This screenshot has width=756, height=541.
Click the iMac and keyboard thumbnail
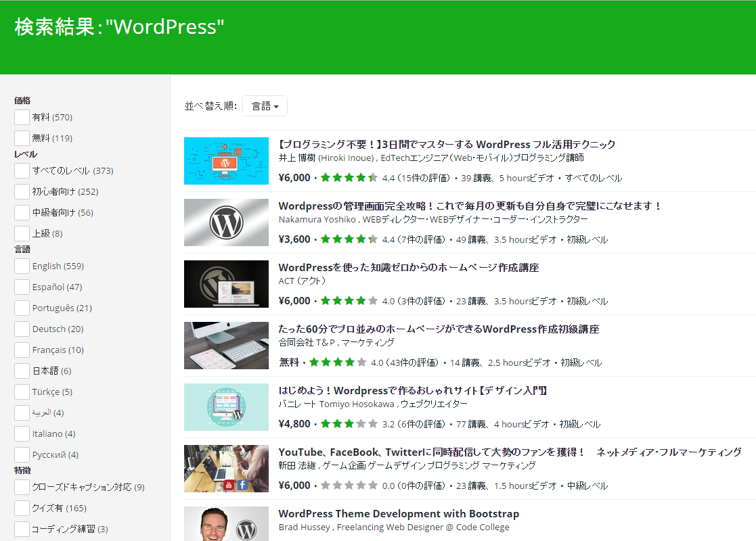(x=226, y=346)
